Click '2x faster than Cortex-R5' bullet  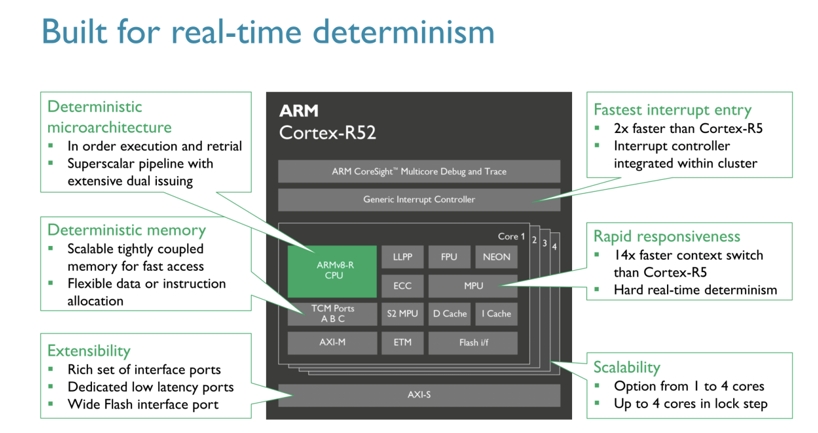(x=688, y=128)
